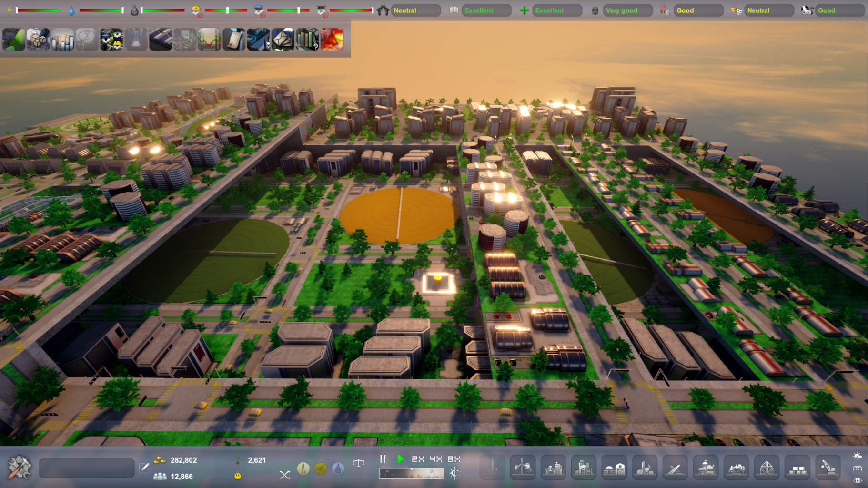Click the money value 282,802
868x488 pixels.
coord(183,460)
